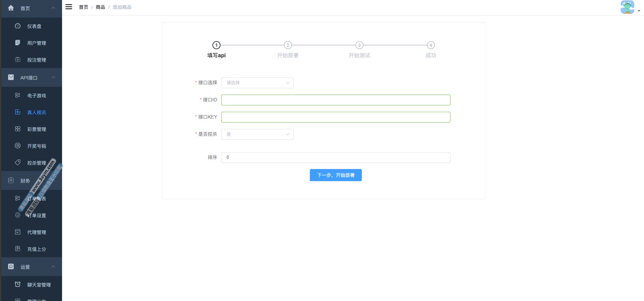The height and width of the screenshot is (301, 644).
Task: Click the dashboard gauge icon beside 仪表盘
Action: pos(18,26)
